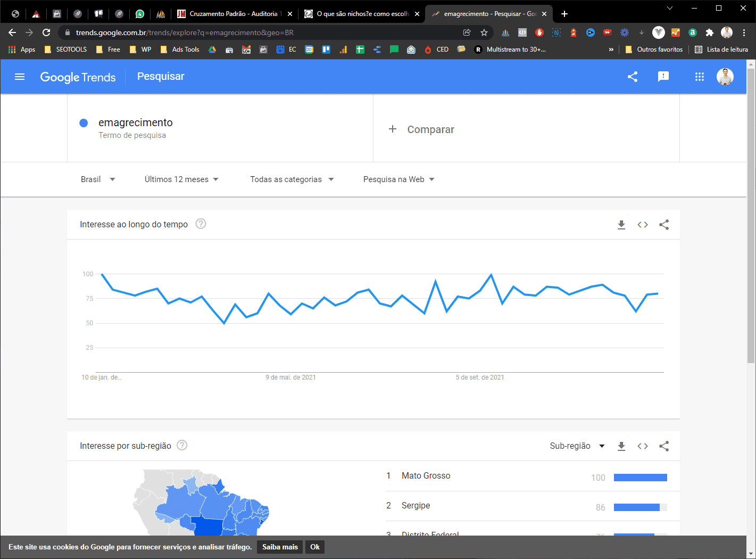
Task: Open help for Interesse ao longo do tempo
Action: point(201,224)
